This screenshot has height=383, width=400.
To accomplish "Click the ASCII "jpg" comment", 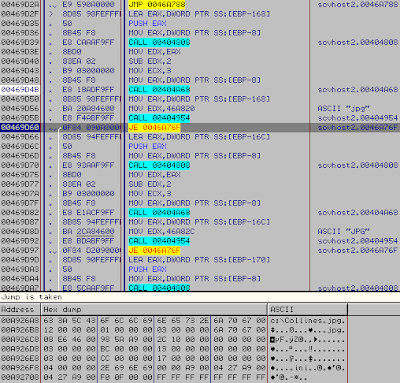I will pyautogui.click(x=344, y=109).
